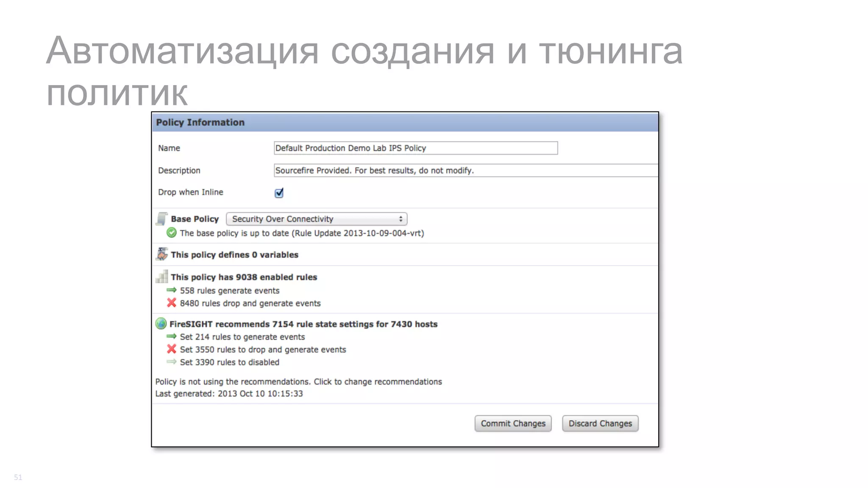Click faded arrow beside 'Set 3390 rules to disabled'
Image resolution: width=868 pixels, height=488 pixels.
click(x=172, y=362)
